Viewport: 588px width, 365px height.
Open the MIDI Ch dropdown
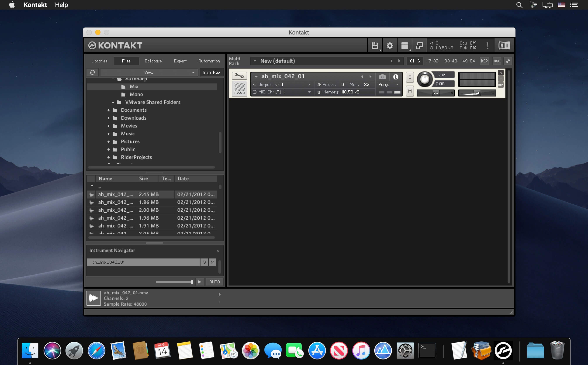point(282,92)
